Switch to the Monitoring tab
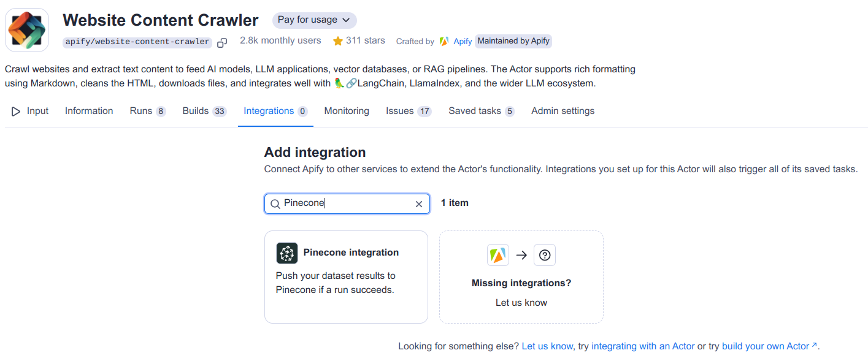 coord(347,111)
